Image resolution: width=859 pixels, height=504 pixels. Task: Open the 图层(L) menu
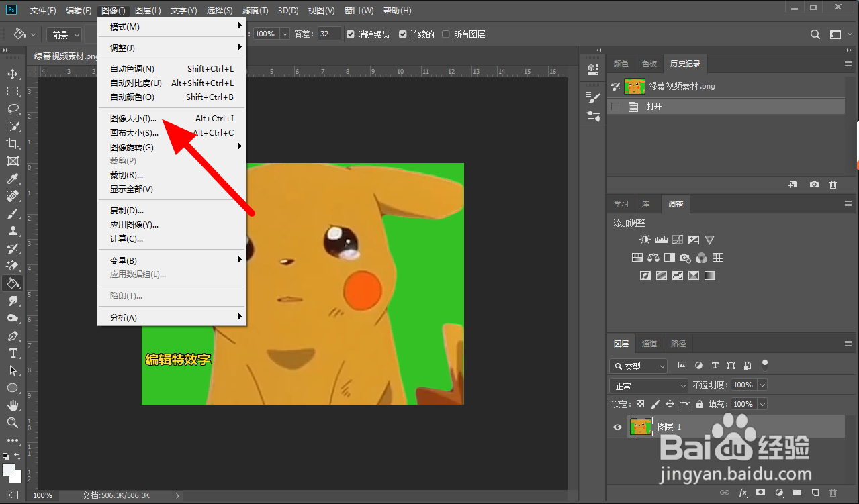point(148,11)
